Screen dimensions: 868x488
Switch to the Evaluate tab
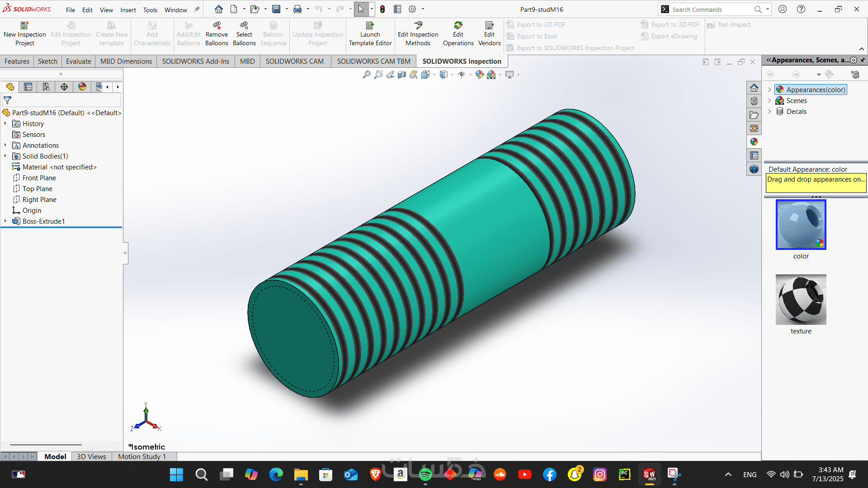[x=78, y=61]
